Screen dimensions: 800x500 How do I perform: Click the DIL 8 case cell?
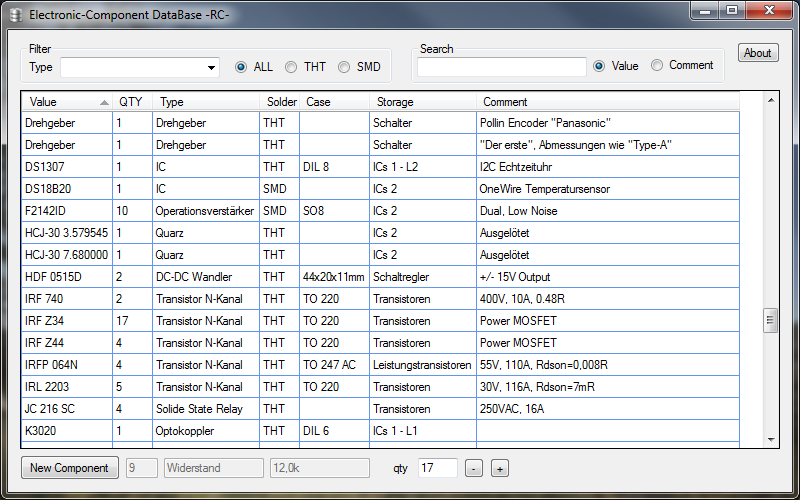point(334,167)
